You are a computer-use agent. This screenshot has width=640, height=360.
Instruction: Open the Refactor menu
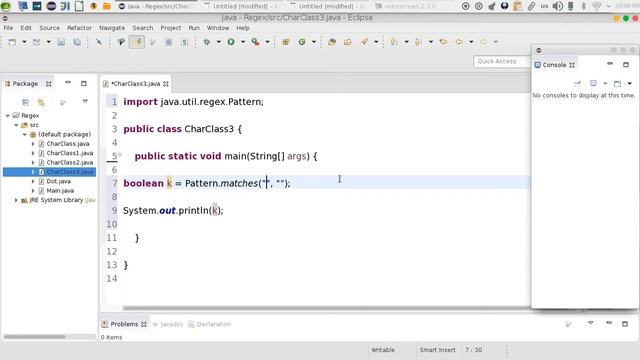(x=79, y=28)
